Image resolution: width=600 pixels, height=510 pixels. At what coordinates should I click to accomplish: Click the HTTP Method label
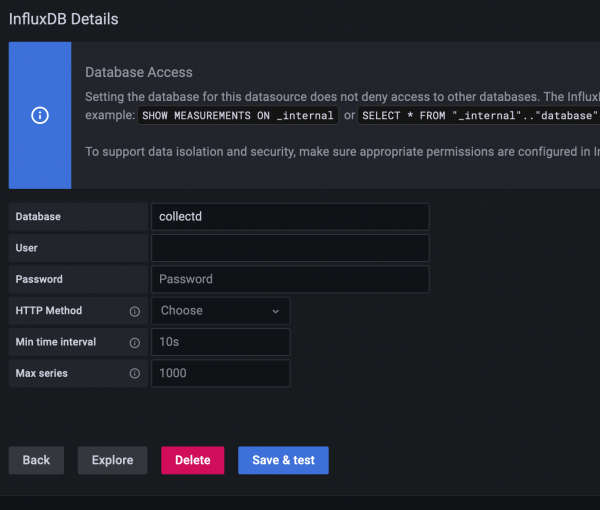(x=49, y=311)
